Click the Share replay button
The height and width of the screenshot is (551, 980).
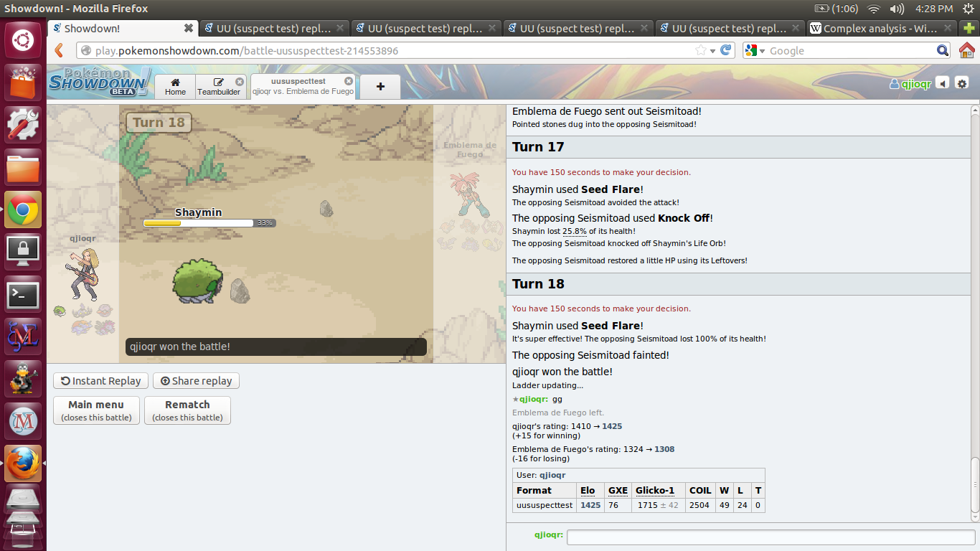[196, 381]
